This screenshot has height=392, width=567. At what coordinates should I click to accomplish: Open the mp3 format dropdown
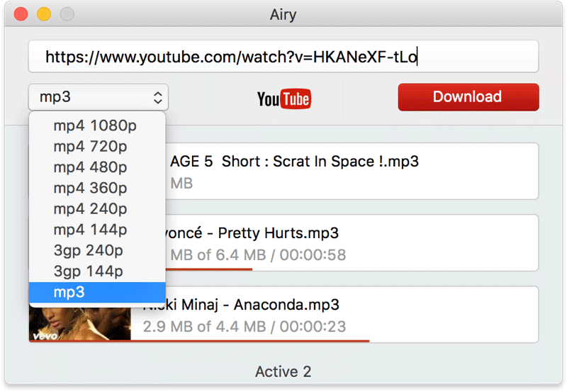pos(99,97)
